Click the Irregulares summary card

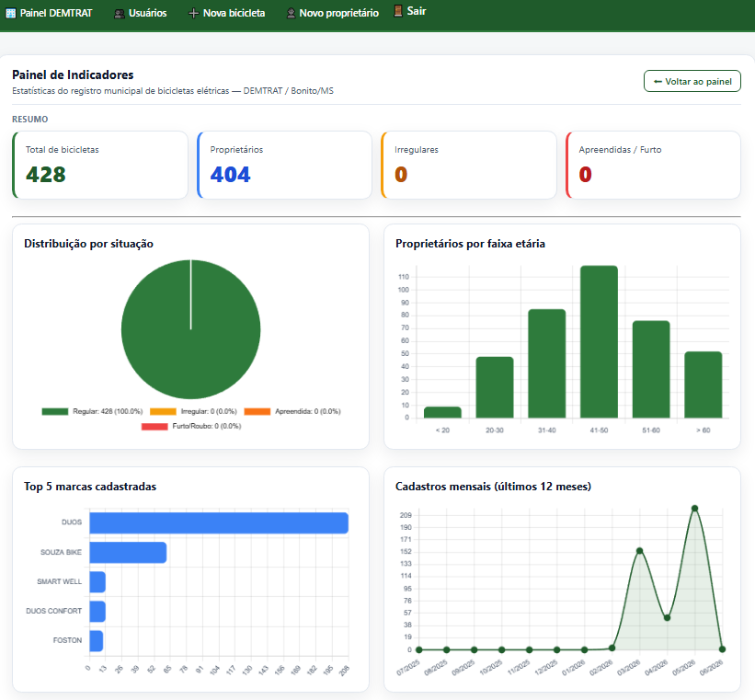point(469,165)
